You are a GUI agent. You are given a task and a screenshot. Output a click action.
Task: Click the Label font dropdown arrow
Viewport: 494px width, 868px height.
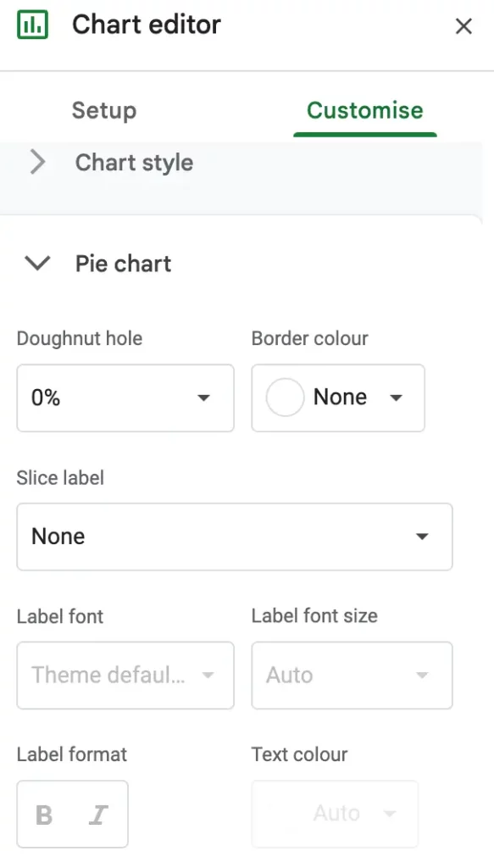208,676
